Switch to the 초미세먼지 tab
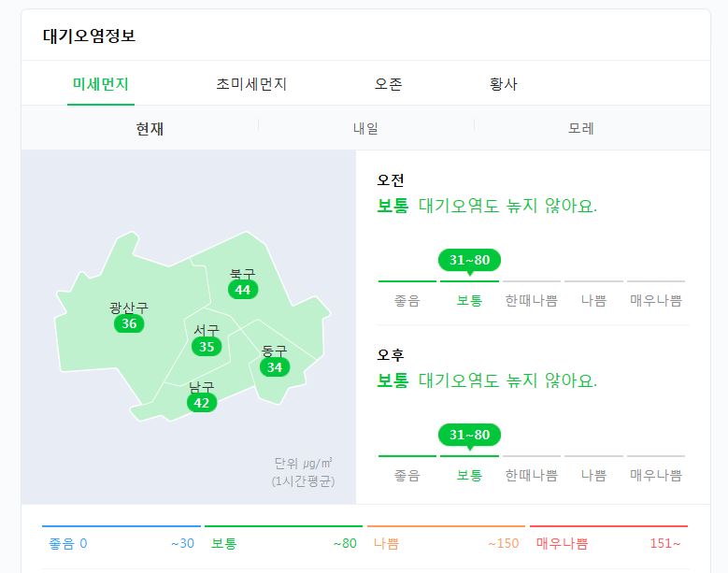The width and height of the screenshot is (728, 573). tap(251, 84)
